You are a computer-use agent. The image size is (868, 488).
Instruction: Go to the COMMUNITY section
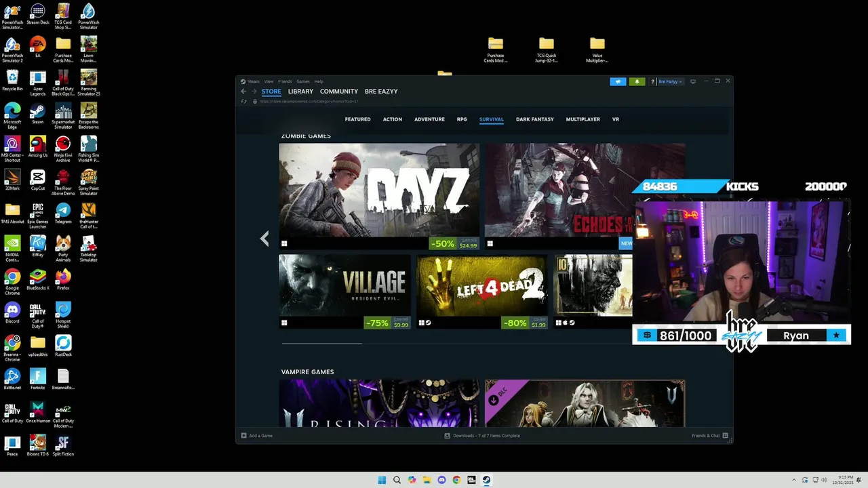(x=339, y=91)
